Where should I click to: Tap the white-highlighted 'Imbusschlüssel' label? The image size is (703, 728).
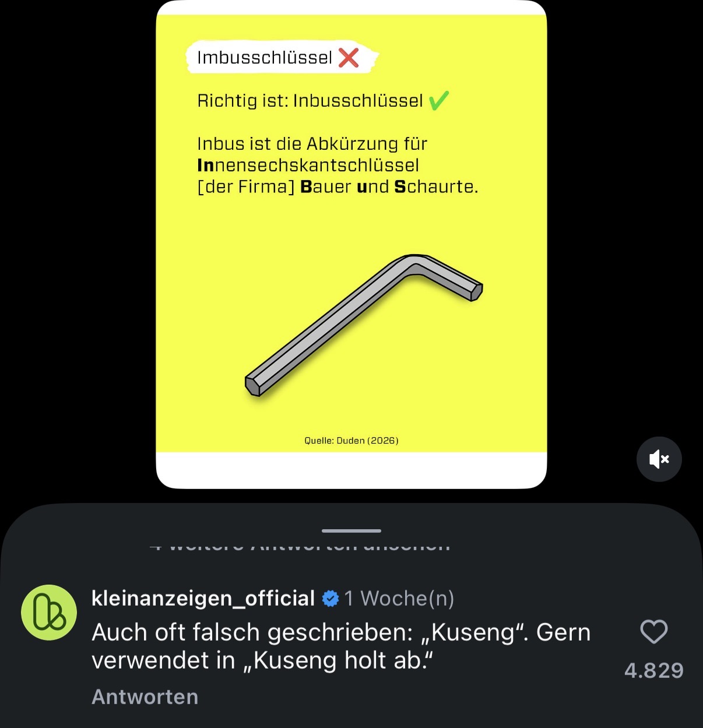pyautogui.click(x=265, y=58)
